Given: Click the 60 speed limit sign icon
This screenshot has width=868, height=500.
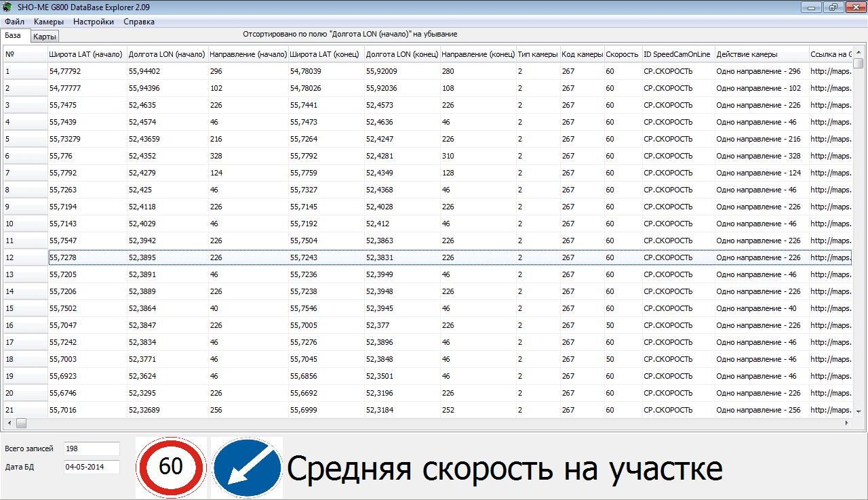Looking at the screenshot, I should 171,467.
